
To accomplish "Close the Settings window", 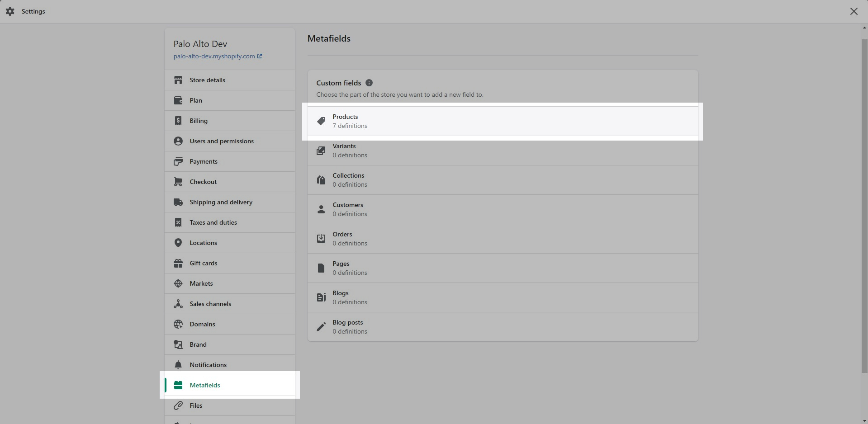I will pyautogui.click(x=854, y=11).
